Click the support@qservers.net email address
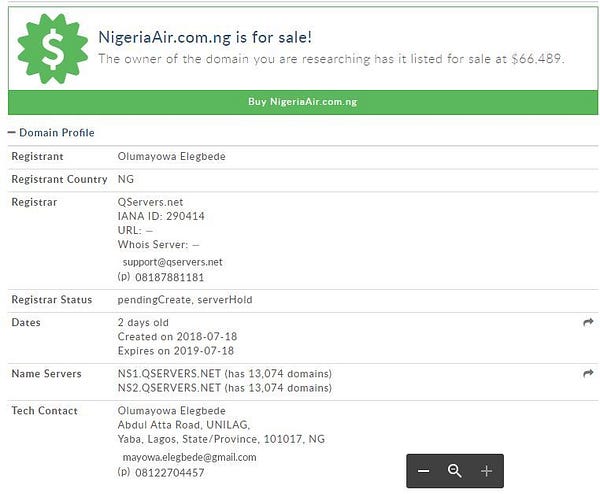 (172, 262)
